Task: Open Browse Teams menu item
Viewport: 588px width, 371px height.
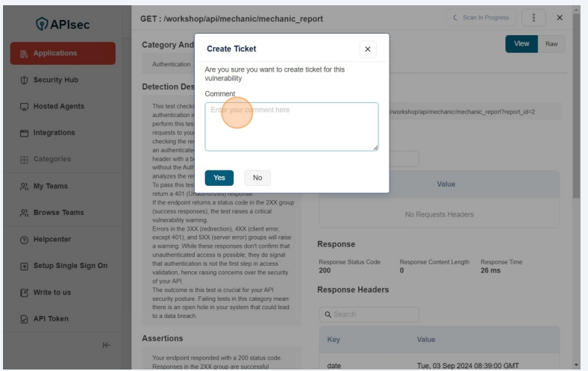Action: [58, 213]
